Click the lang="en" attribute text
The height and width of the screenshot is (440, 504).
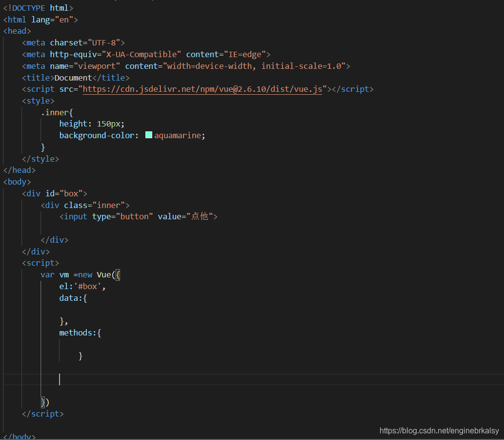pyautogui.click(x=52, y=20)
